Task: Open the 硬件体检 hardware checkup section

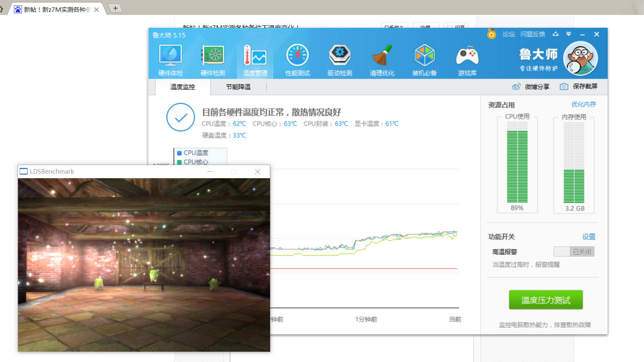Action: (171, 60)
